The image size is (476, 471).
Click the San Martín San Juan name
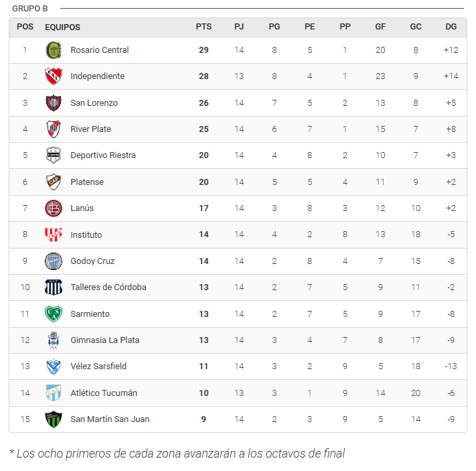pos(110,419)
